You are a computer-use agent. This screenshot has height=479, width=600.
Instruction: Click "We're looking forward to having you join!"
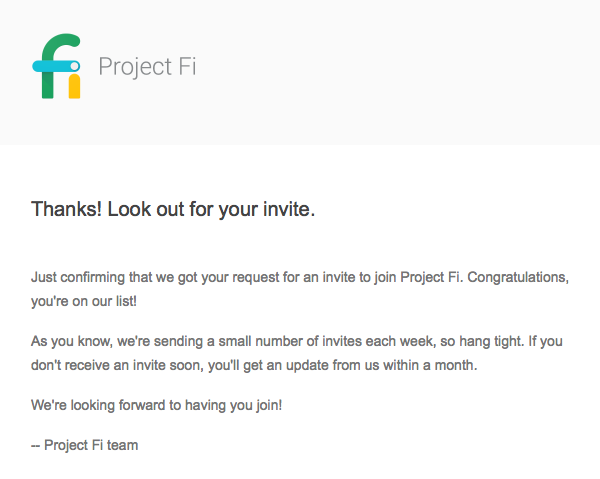tap(156, 407)
